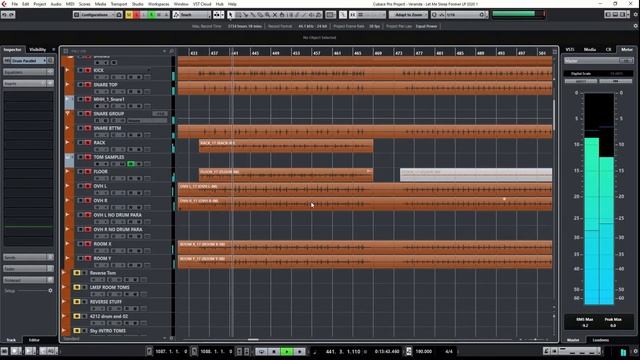This screenshot has width=640, height=360.
Task: Open info line setup gear icon
Action: pyautogui.click(x=636, y=26)
